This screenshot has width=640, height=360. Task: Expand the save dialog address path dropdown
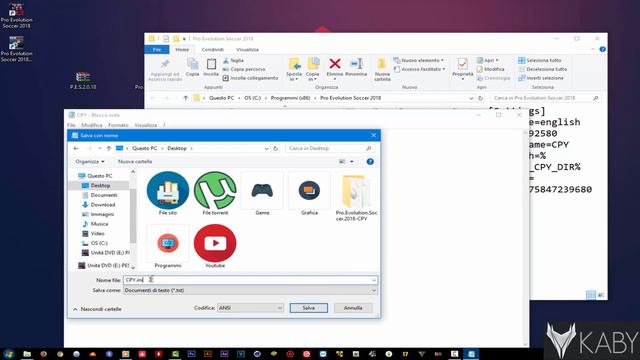pyautogui.click(x=267, y=149)
